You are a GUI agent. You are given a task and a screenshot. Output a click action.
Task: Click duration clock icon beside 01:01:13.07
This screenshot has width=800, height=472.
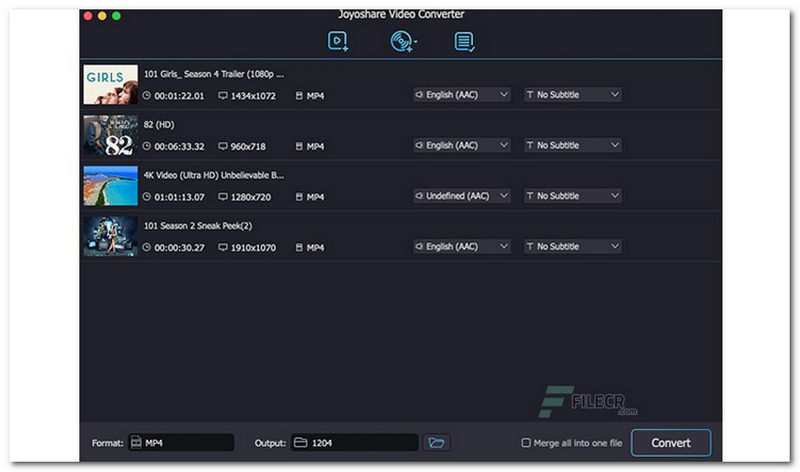point(147,197)
